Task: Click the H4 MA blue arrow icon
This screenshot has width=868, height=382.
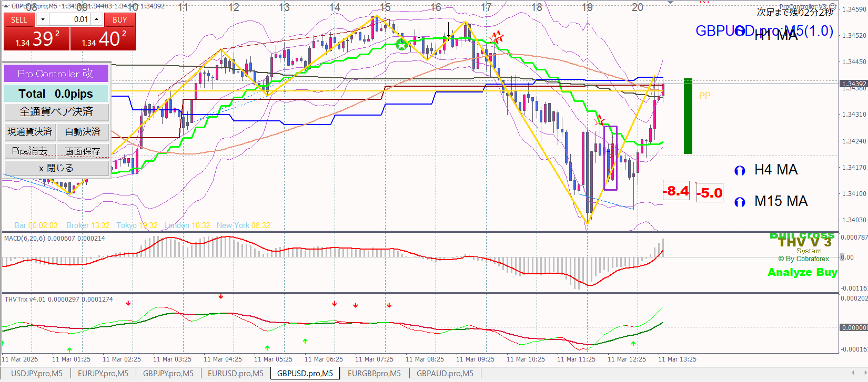Action: 740,170
